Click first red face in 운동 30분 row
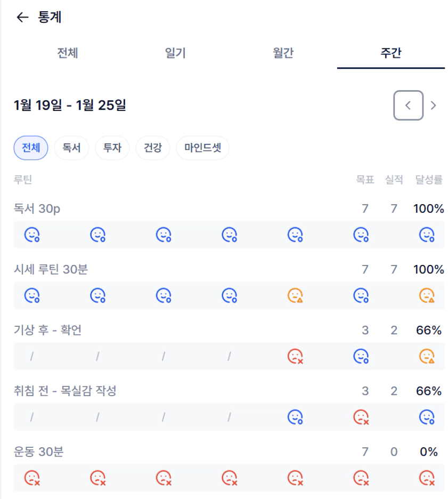 [x=32, y=478]
